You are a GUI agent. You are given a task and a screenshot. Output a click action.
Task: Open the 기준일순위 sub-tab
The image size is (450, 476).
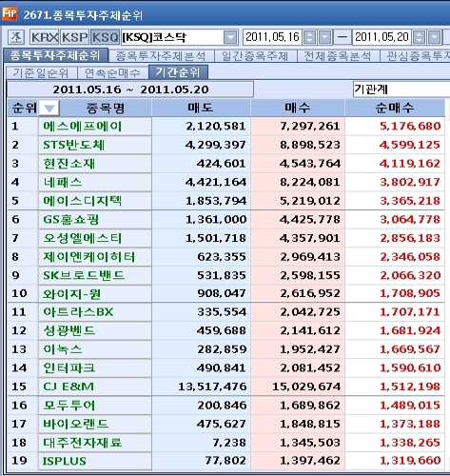(x=41, y=73)
